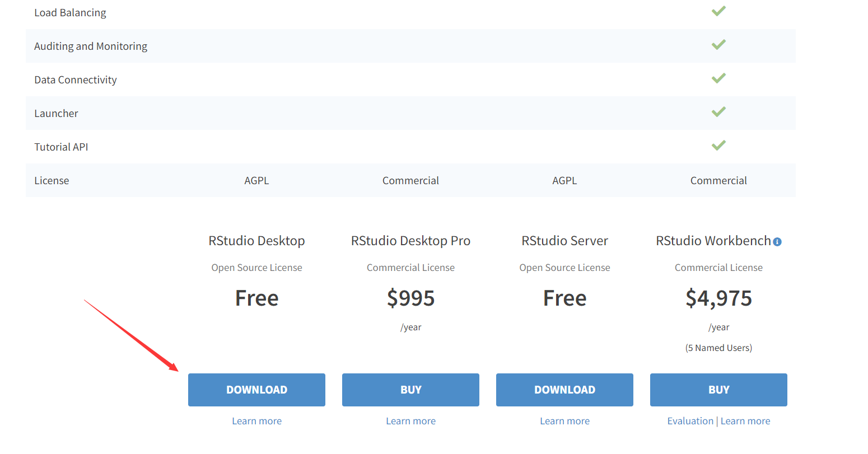Click the Tutorial API checkmark
This screenshot has height=454, width=868.
pos(718,145)
